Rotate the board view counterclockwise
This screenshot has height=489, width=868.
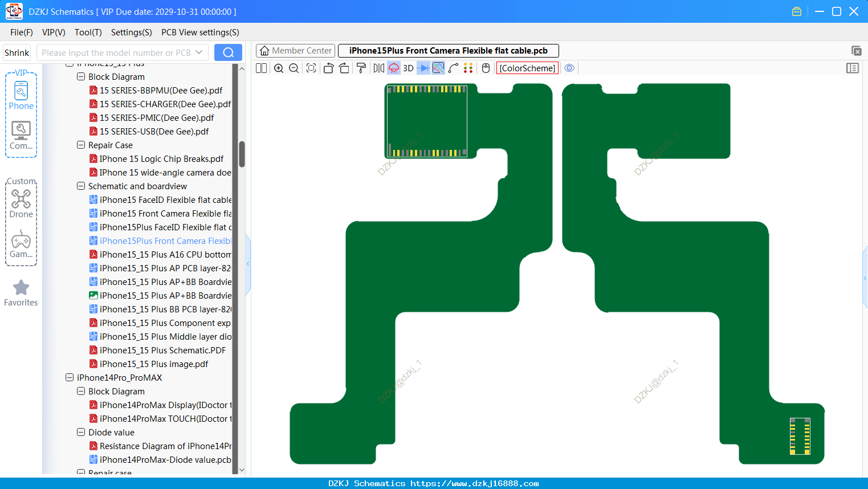tap(328, 68)
